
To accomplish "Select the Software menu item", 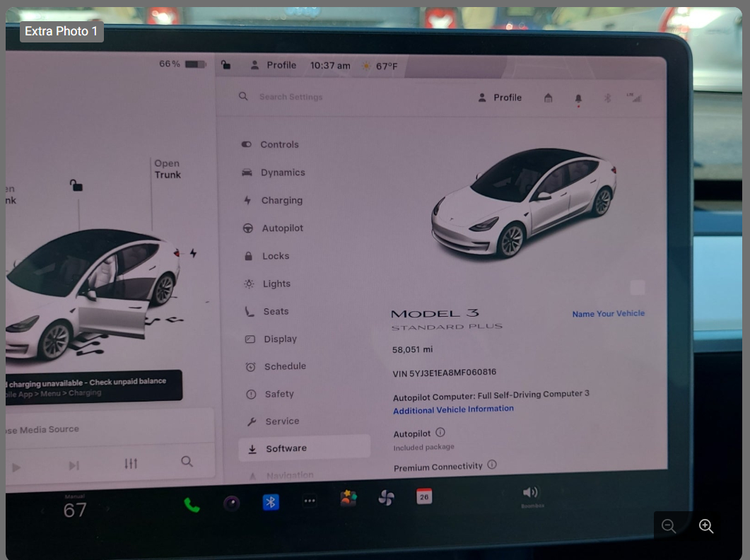I will [x=304, y=448].
